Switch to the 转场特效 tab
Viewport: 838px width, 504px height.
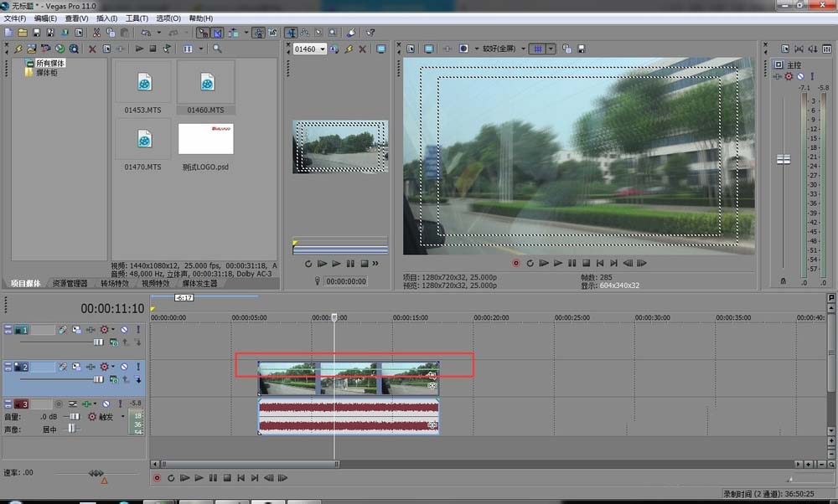tap(115, 284)
